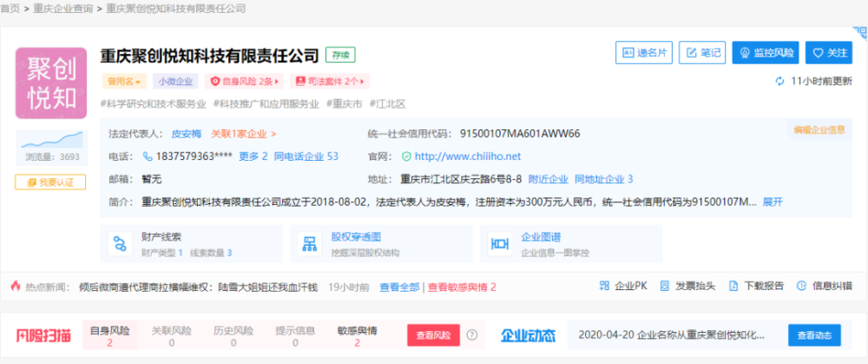Select the 敏感舆情 2 tab
The image size is (868, 364).
click(357, 335)
